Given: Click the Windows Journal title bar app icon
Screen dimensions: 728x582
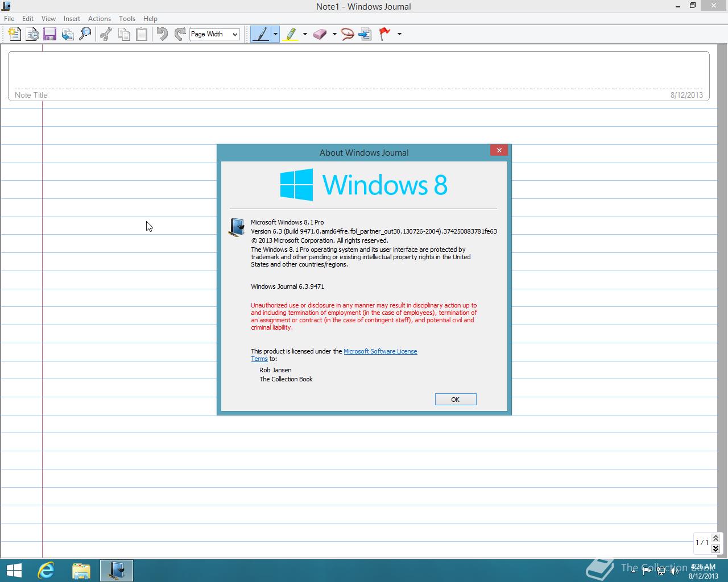Looking at the screenshot, I should tap(6, 6).
